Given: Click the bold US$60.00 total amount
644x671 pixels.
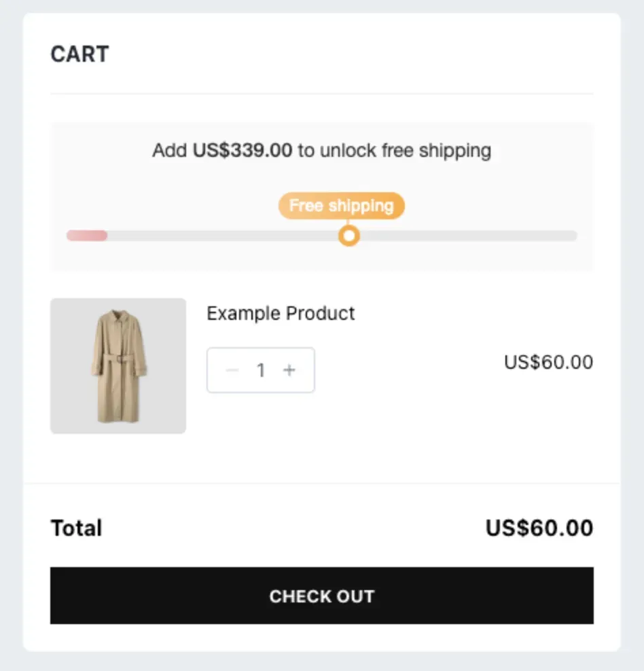Looking at the screenshot, I should (539, 528).
